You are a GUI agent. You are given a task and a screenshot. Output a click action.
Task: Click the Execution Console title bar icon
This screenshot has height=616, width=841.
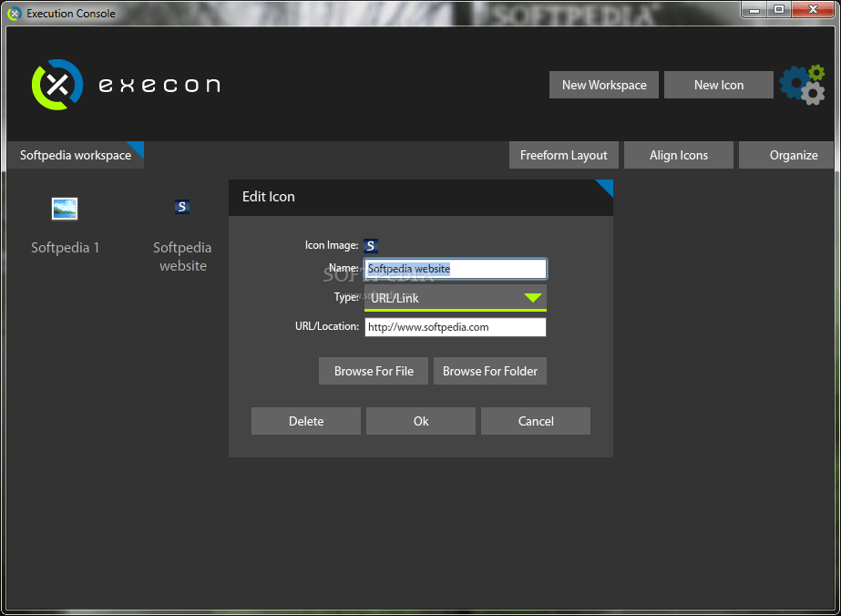coord(16,13)
